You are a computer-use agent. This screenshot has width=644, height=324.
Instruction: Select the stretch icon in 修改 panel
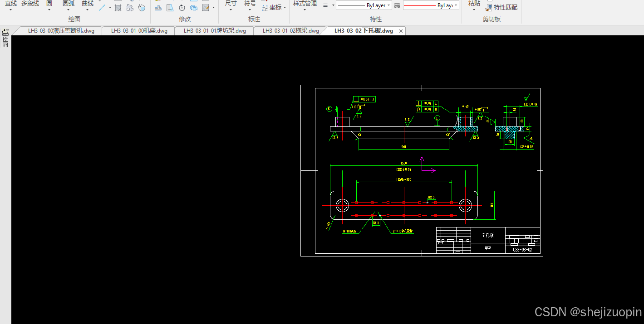tap(170, 7)
